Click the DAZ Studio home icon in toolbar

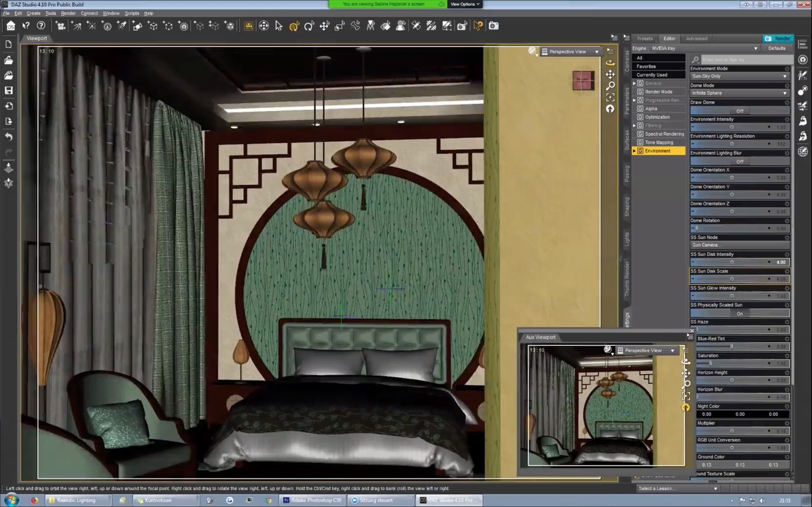(10, 26)
